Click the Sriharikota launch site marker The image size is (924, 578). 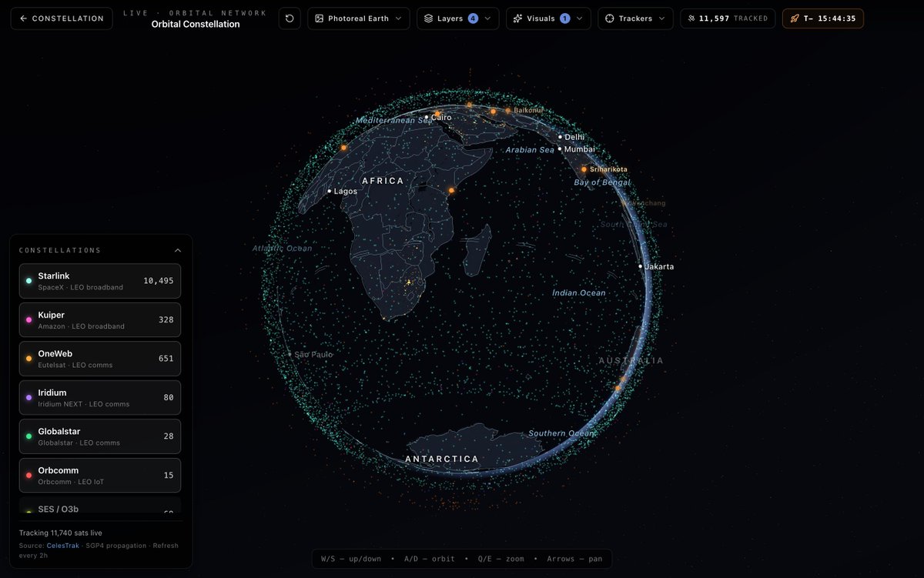click(584, 169)
